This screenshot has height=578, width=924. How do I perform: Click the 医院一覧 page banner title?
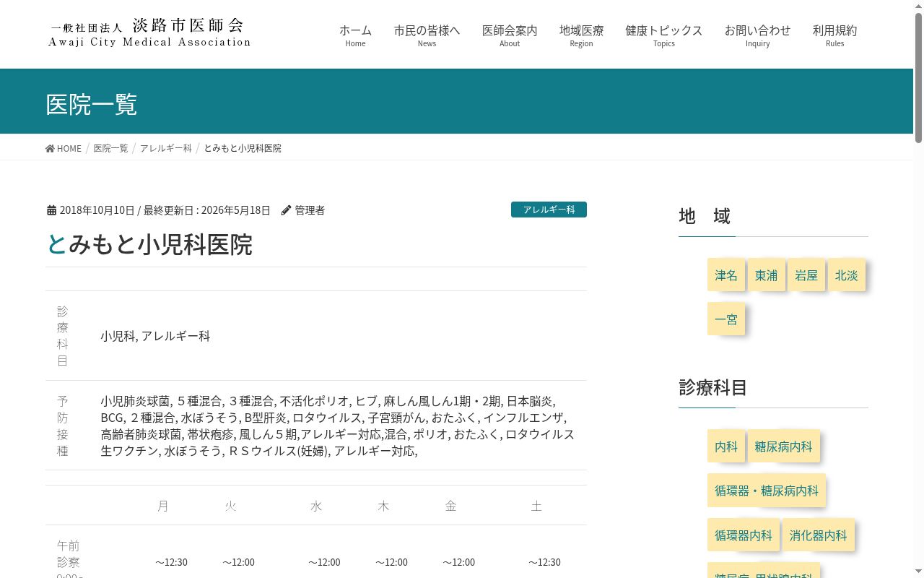pyautogui.click(x=92, y=104)
